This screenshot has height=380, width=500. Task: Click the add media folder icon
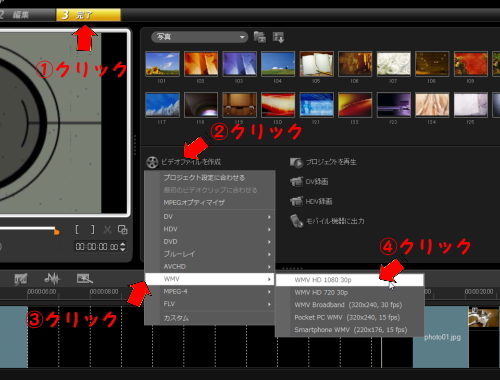click(260, 37)
